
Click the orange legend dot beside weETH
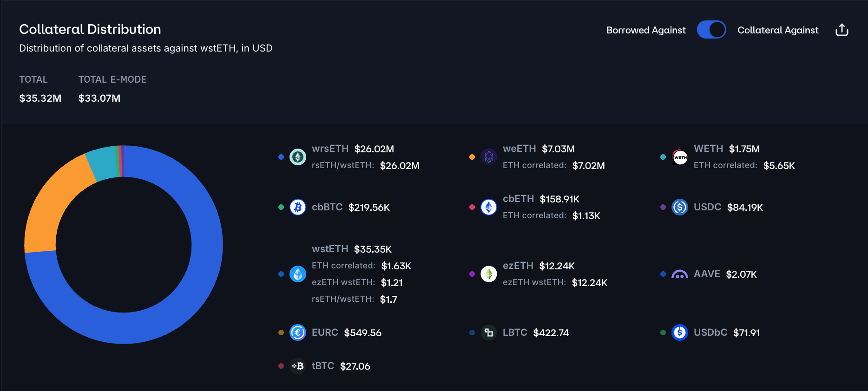(x=472, y=157)
